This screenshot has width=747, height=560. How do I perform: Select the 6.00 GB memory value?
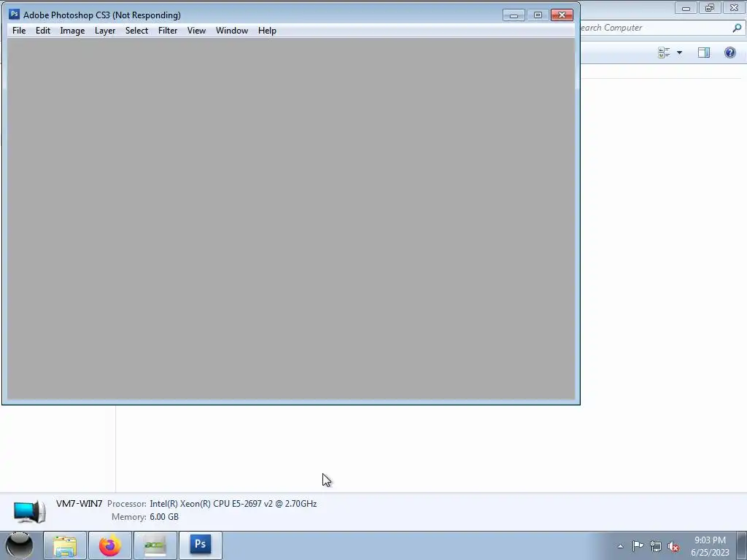click(164, 517)
